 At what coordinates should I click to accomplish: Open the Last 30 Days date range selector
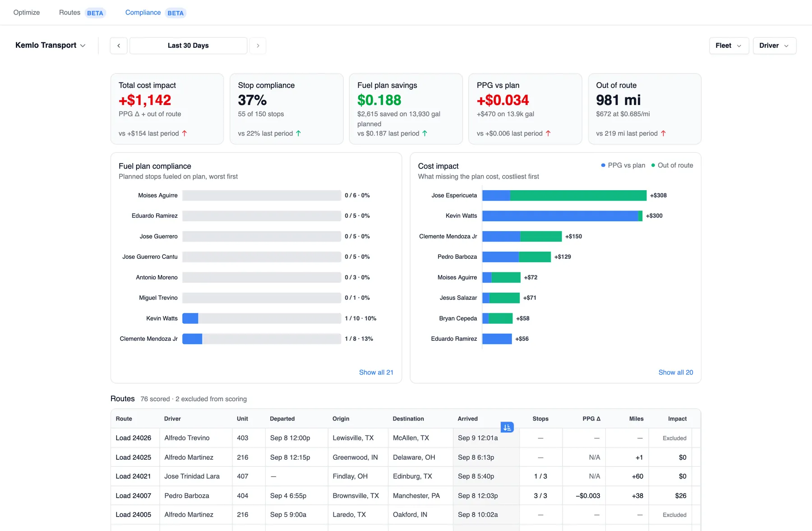pos(188,46)
